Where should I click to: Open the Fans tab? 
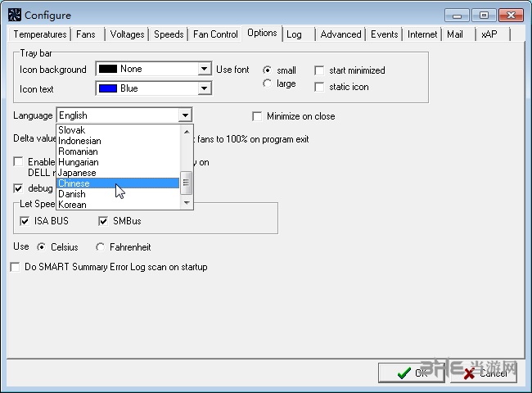[86, 34]
